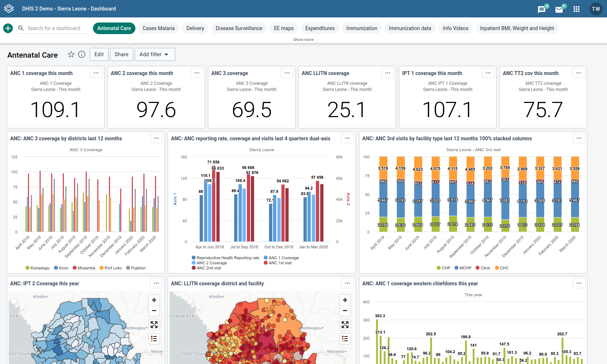Expand dashboard list with Show more
Screen dimensions: 607x364
(x=303, y=40)
